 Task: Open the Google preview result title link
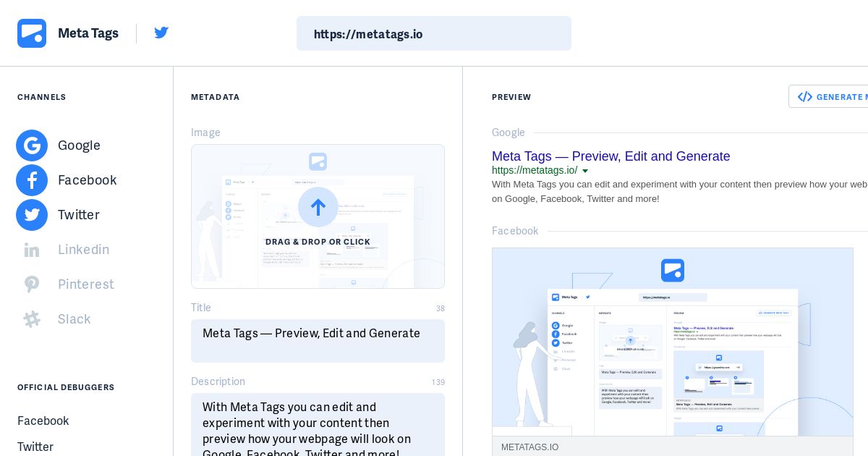(610, 156)
